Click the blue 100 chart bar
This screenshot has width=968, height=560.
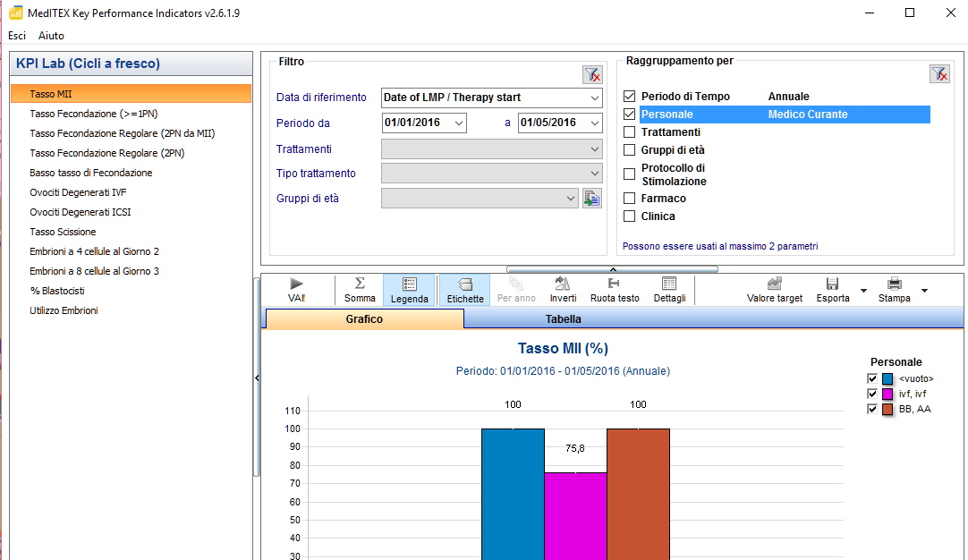click(x=513, y=494)
